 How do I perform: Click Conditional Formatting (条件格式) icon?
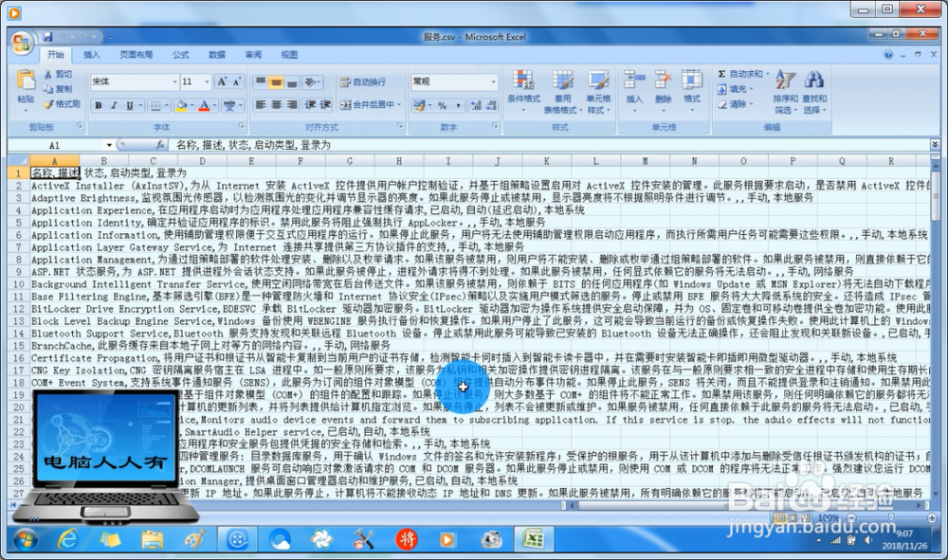(x=523, y=80)
